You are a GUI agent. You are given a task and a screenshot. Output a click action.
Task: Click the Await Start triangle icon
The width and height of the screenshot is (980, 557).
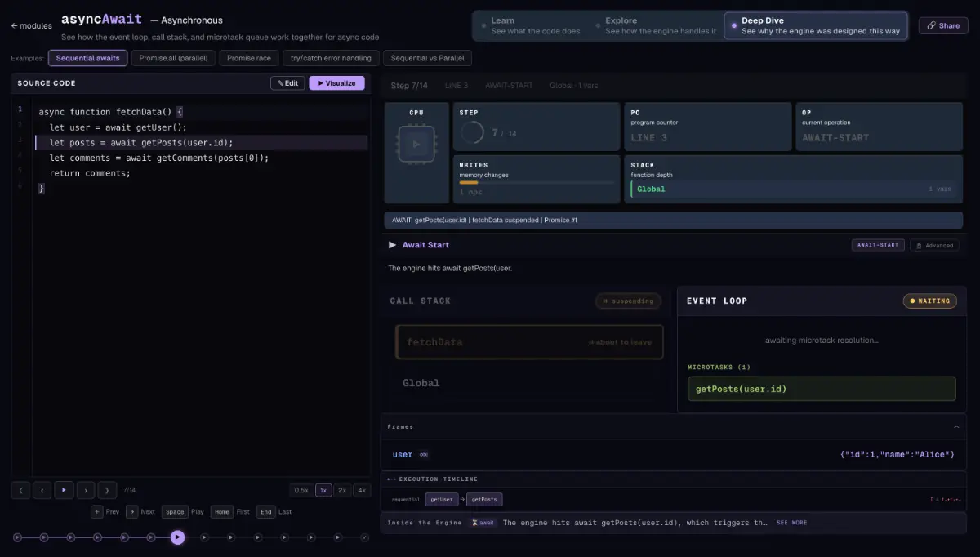coord(393,245)
